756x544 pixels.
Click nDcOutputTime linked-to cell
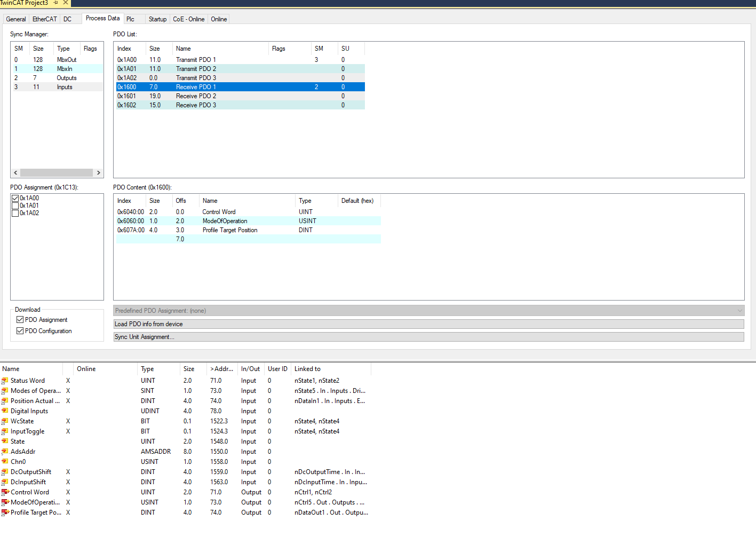(330, 472)
